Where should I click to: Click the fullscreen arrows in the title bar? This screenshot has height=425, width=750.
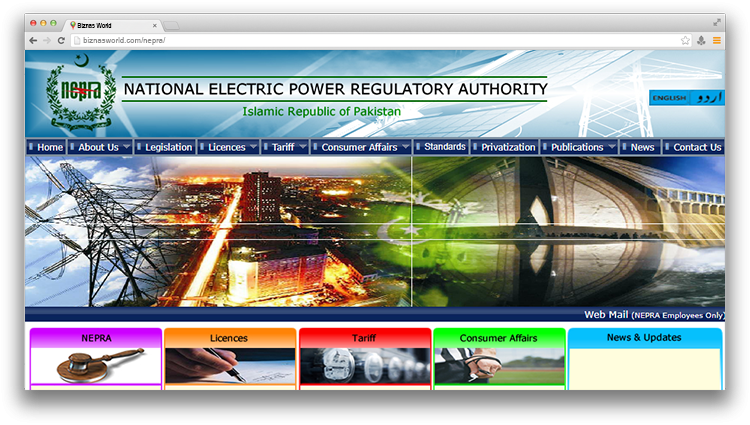pos(717,22)
